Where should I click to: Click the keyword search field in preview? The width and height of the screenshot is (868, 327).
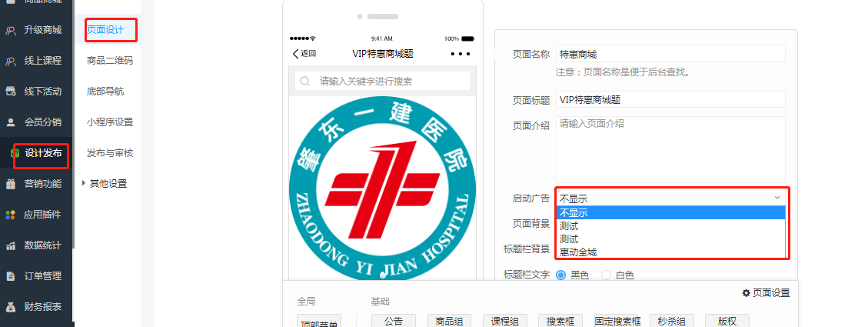tap(383, 81)
